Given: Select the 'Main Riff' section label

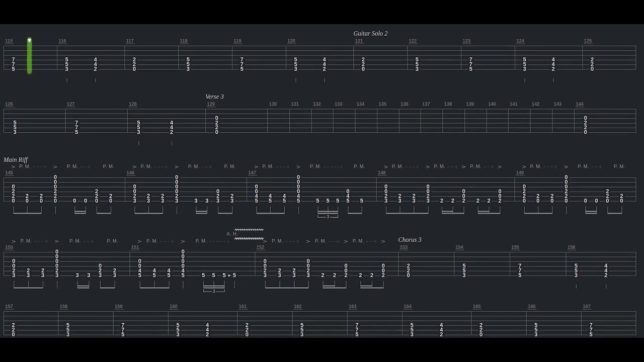Looking at the screenshot, I should tap(16, 160).
